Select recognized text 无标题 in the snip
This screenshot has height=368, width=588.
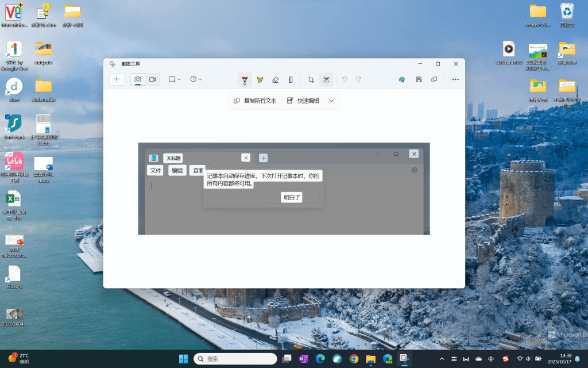tap(173, 158)
